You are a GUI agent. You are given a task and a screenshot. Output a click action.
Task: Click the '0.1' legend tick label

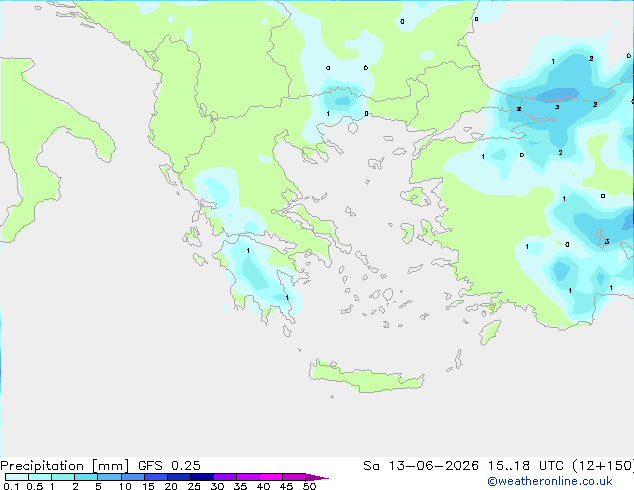[x=11, y=486]
